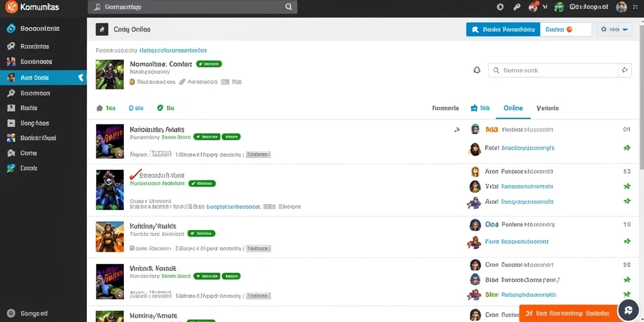Select the highlighted blue sidebar item

click(x=43, y=77)
